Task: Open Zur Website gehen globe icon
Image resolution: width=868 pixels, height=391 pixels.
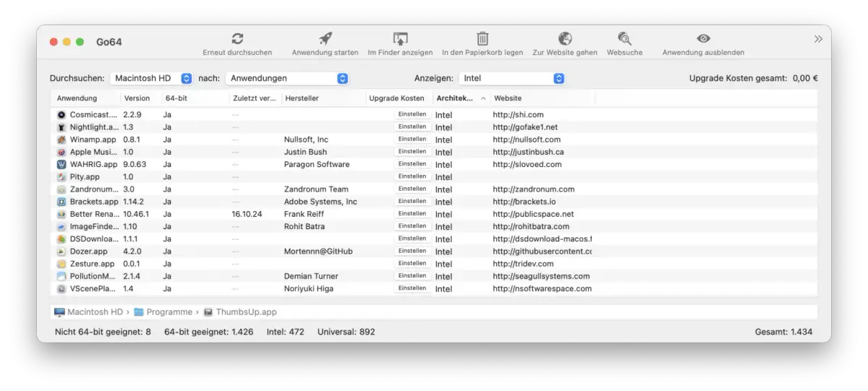Action: tap(565, 39)
